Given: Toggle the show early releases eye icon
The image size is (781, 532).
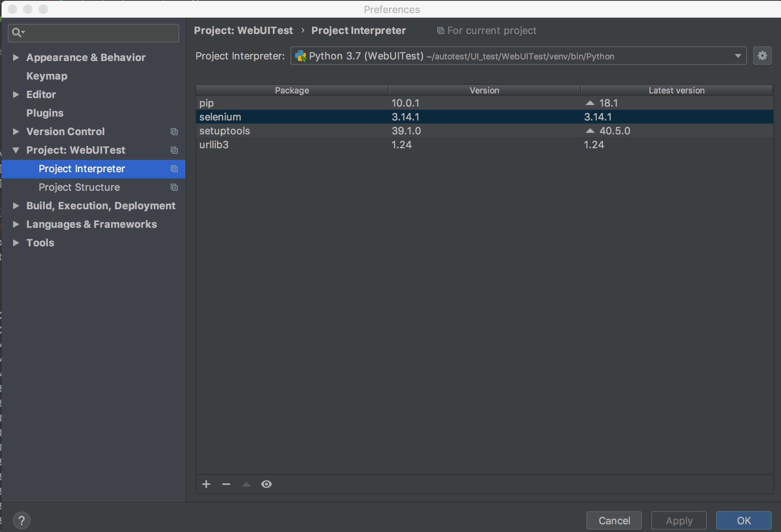Looking at the screenshot, I should click(267, 484).
